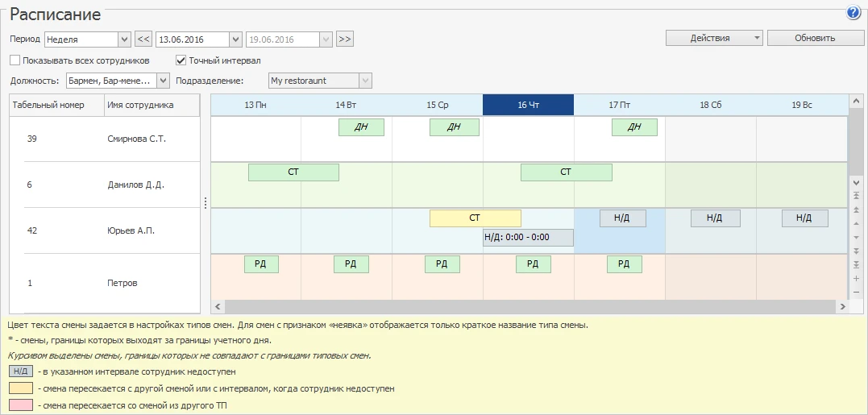Open the Должность dropdown list
Image resolution: width=868 pixels, height=415 pixels.
click(164, 81)
